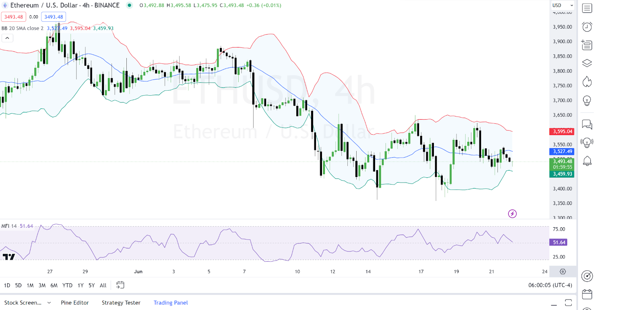Select the 3M time range

pyautogui.click(x=42, y=285)
